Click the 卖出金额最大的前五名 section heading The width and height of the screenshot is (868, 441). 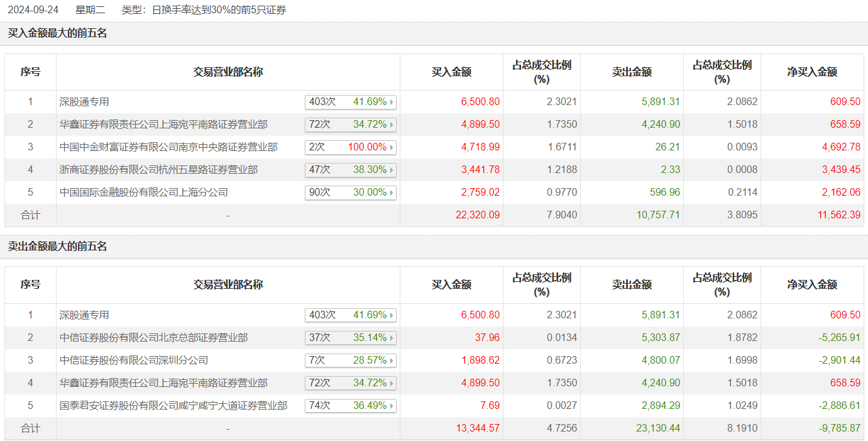click(58, 247)
